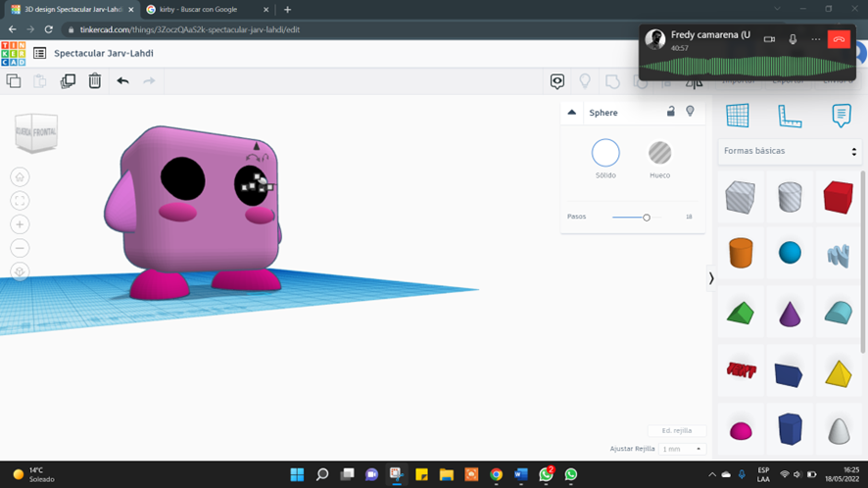Click the Copy tool icon
The image size is (868, 488).
coord(14,81)
